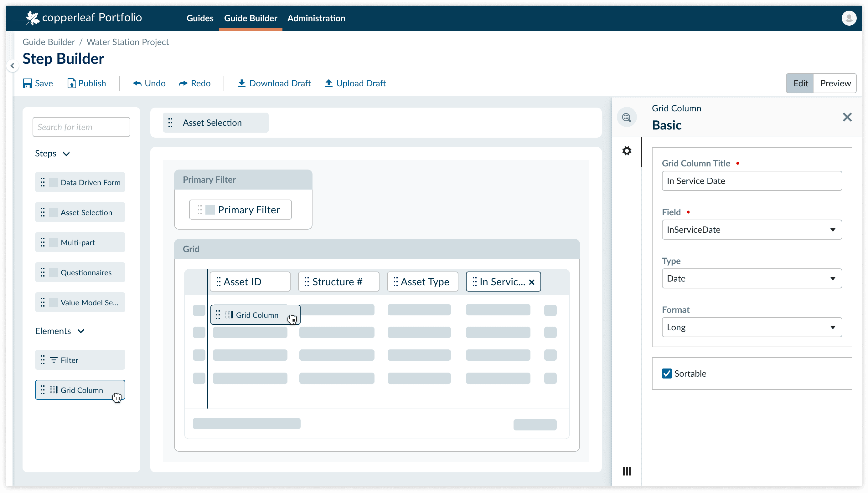Select the Edit mode toggle
Image resolution: width=868 pixels, height=493 pixels.
800,83
